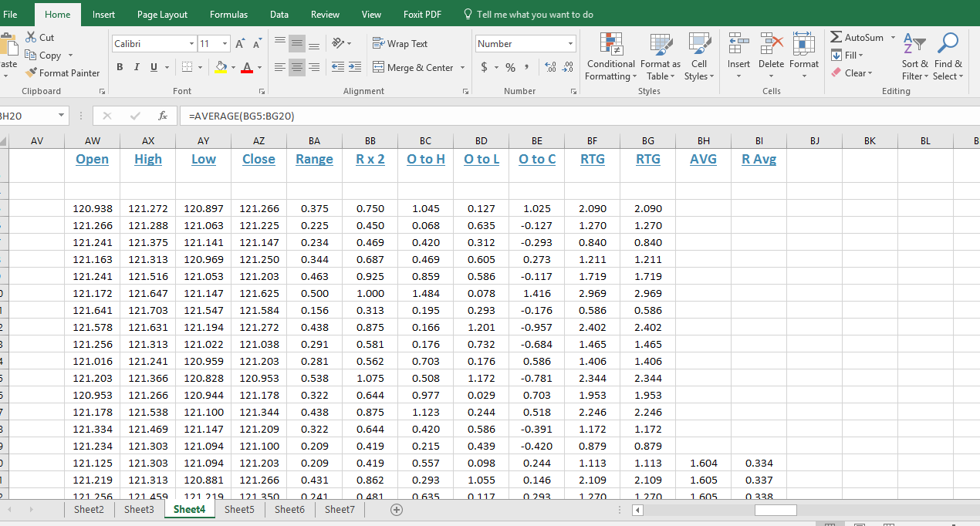The image size is (980, 526).
Task: Open Format as Table gallery
Action: pos(661,57)
